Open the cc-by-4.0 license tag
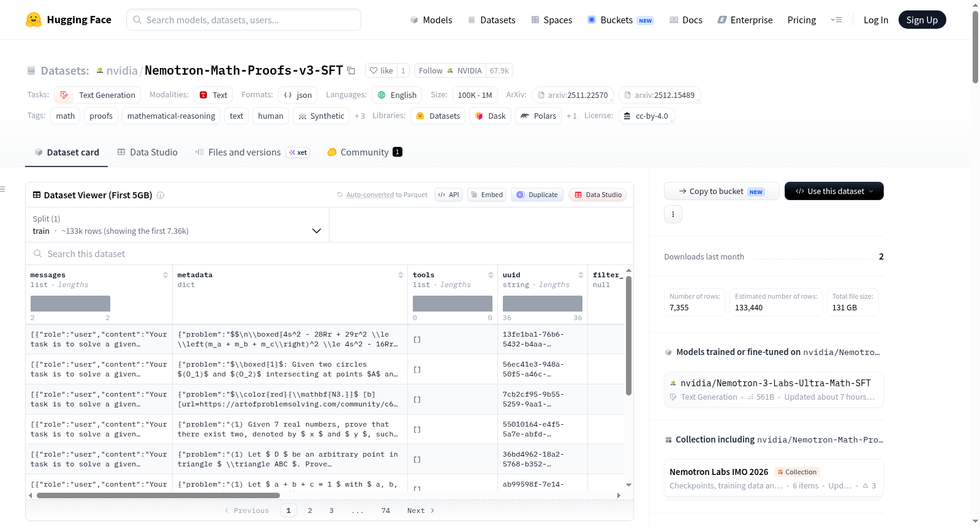 pos(646,116)
